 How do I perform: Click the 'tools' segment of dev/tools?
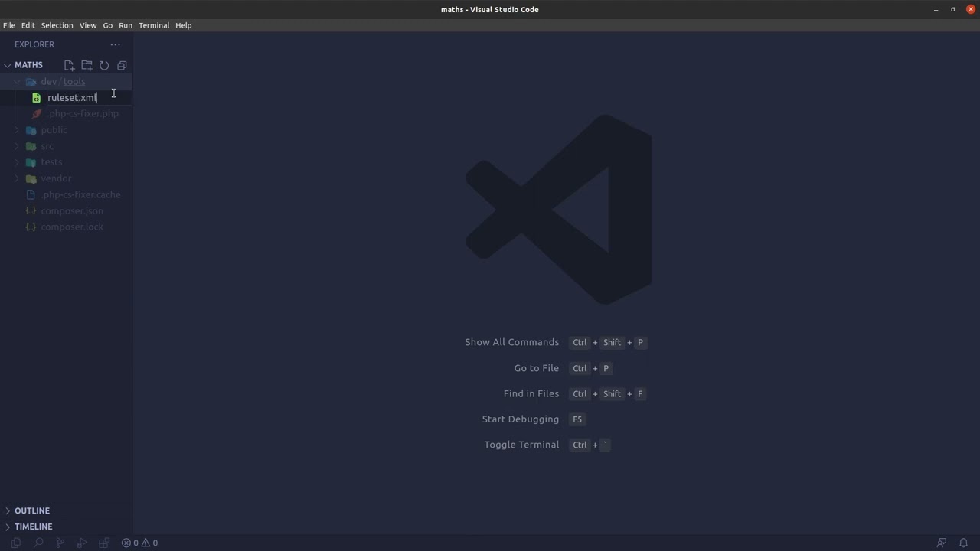point(74,82)
